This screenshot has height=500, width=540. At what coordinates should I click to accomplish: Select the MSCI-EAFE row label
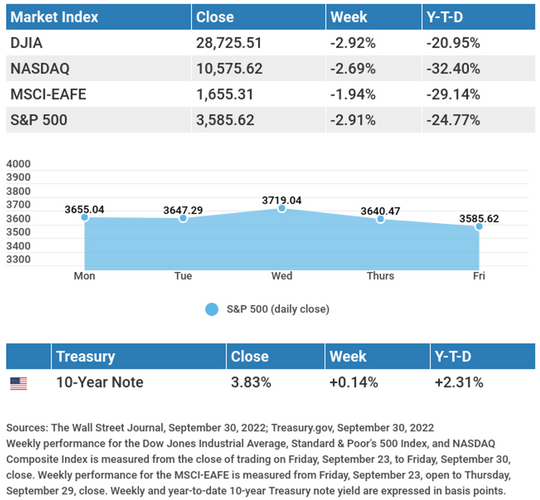[48, 94]
